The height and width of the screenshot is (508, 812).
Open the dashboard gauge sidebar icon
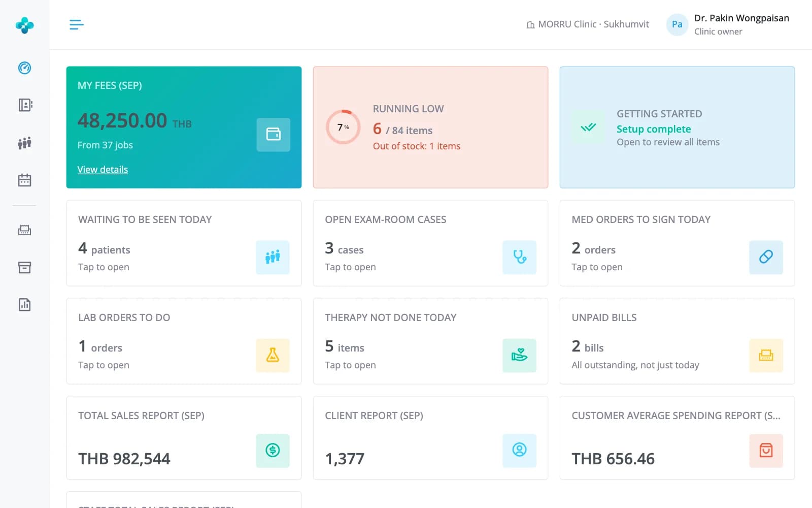(x=24, y=68)
